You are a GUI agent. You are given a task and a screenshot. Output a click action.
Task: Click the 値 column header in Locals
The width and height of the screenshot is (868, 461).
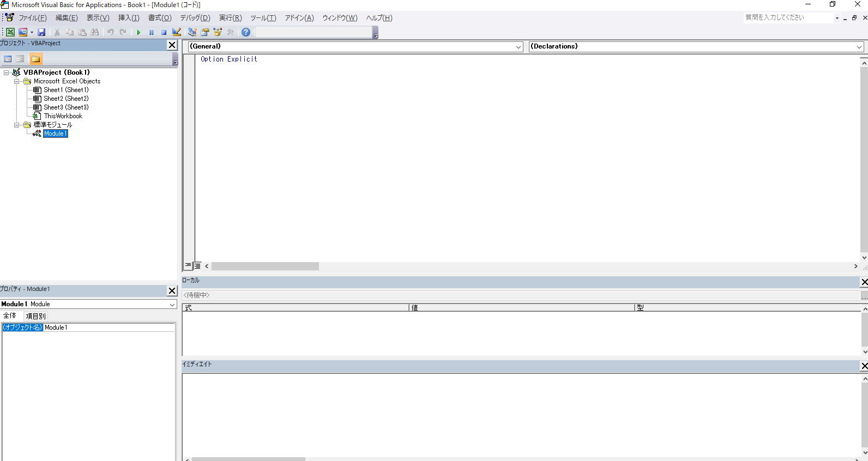coord(522,308)
